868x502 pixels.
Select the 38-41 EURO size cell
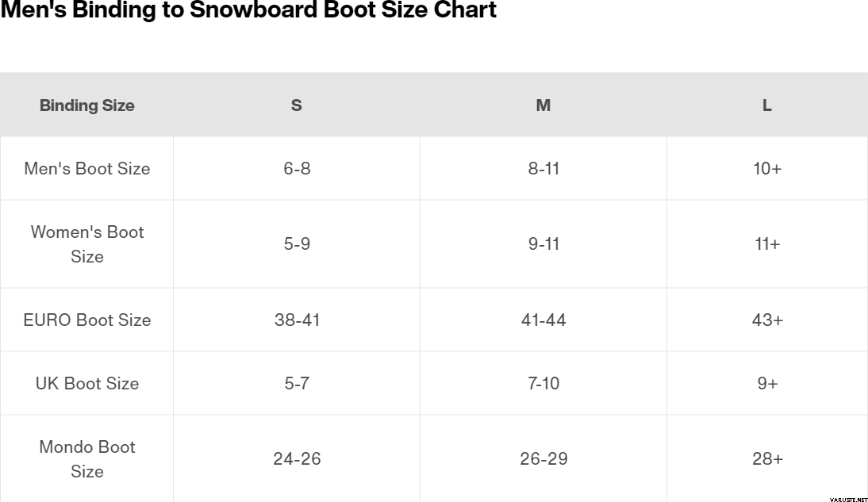297,320
